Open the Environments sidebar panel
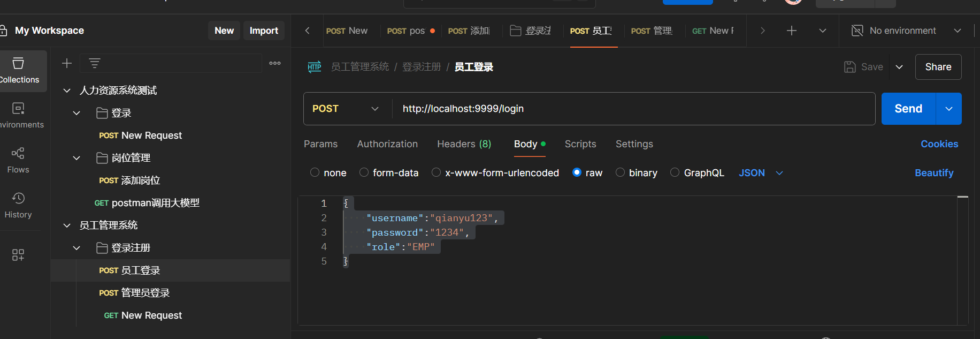 point(19,116)
